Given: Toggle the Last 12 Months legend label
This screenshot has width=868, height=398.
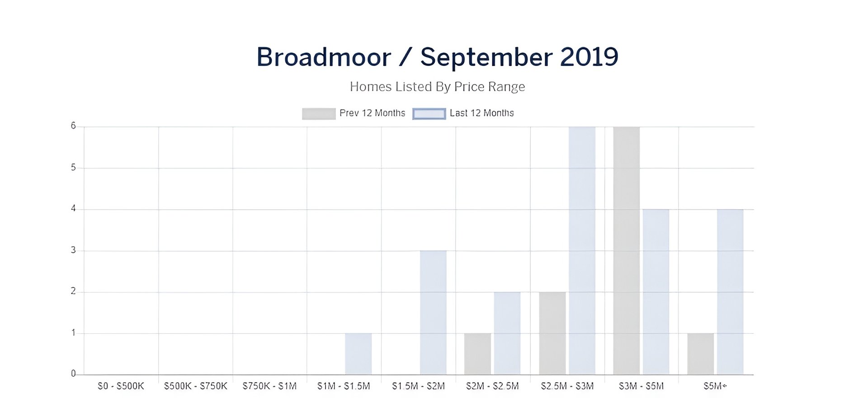Looking at the screenshot, I should click(x=481, y=113).
